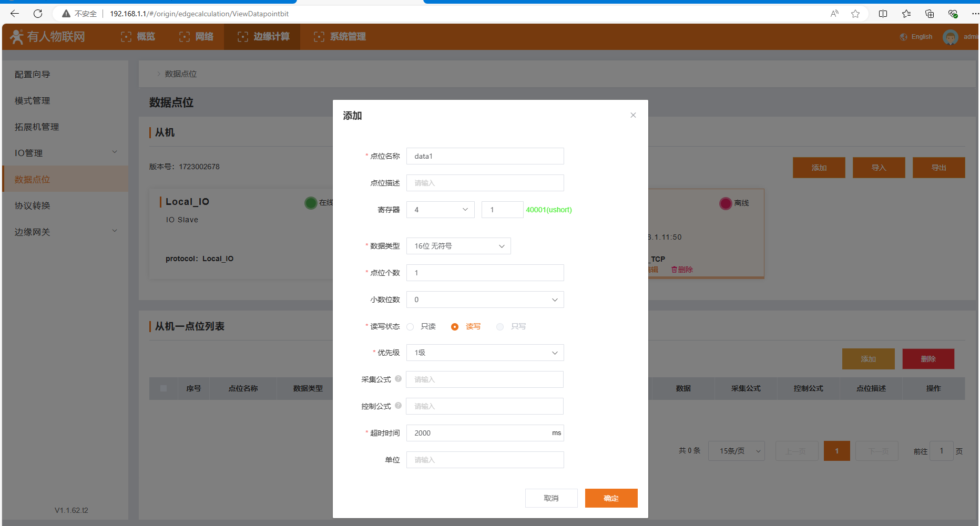Click the browser back arrow
The height and width of the screenshot is (526, 980).
(15, 14)
